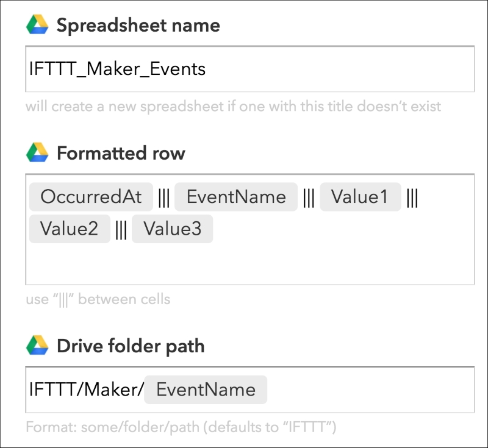Image resolution: width=488 pixels, height=448 pixels.
Task: Click the Value1 ingredient pill
Action: (360, 197)
